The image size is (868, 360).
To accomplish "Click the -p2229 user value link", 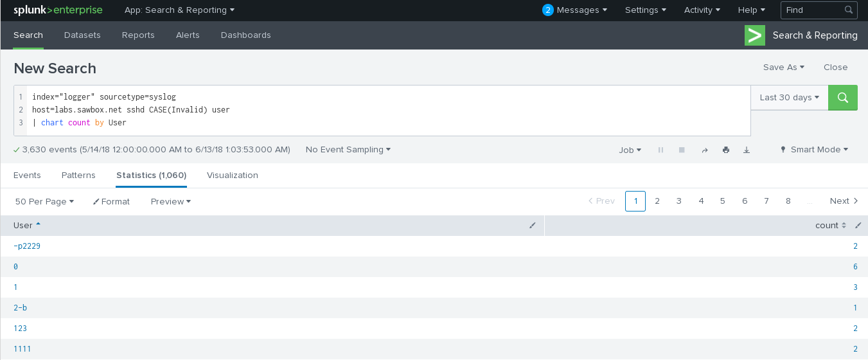I will click(x=27, y=246).
